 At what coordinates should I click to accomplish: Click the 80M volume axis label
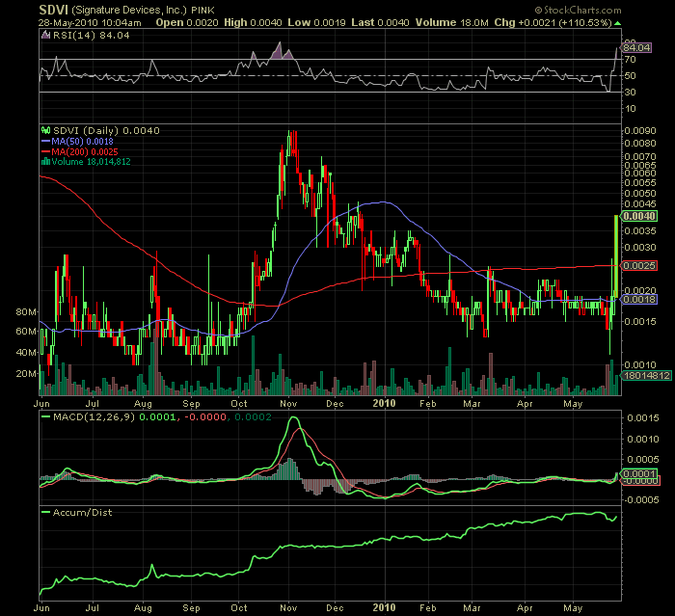(26, 311)
